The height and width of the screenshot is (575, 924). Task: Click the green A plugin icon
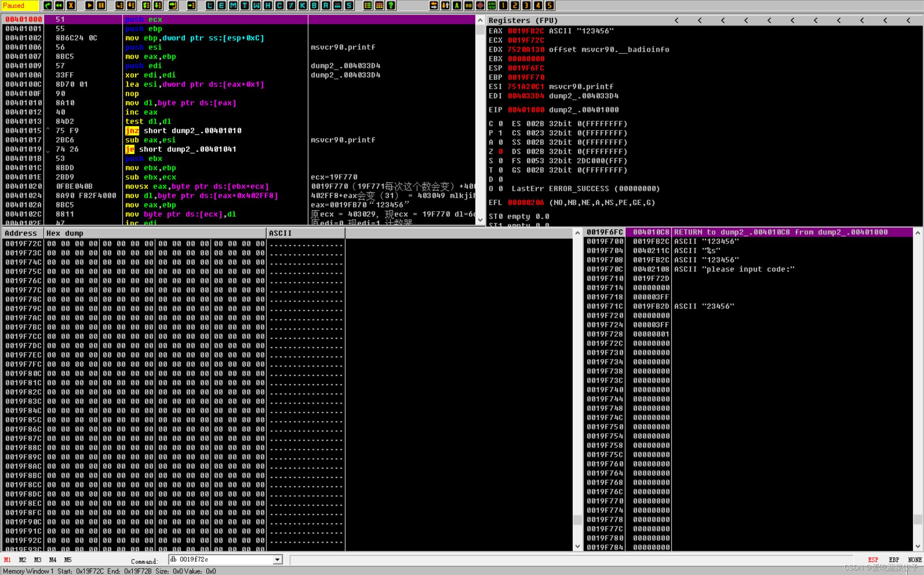[x=457, y=5]
